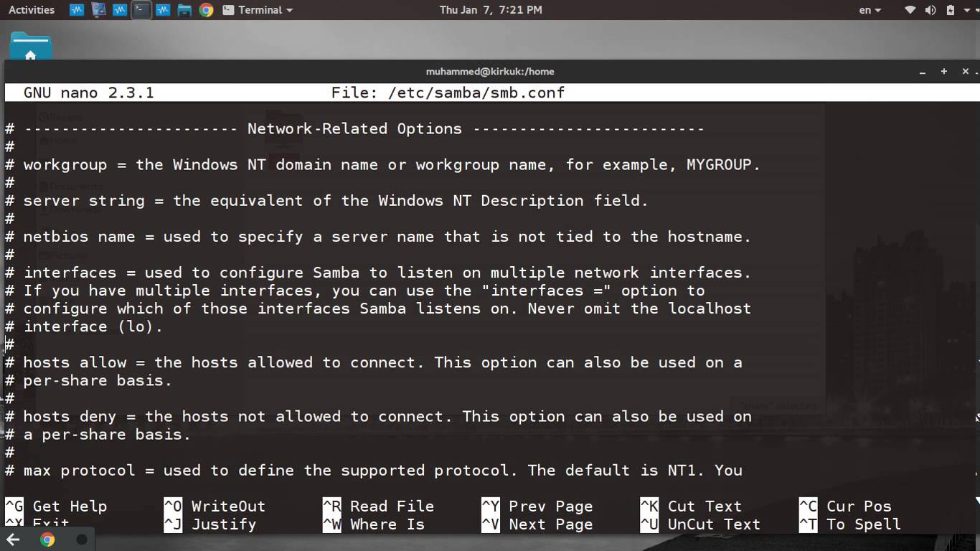Click '^U UnCut Text' nano shortcut
Screen dimensions: 980x551
tap(700, 524)
